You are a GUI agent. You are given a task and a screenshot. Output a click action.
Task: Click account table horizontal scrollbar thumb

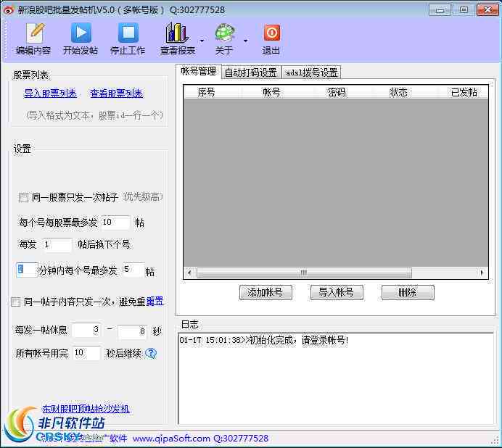tap(304, 273)
